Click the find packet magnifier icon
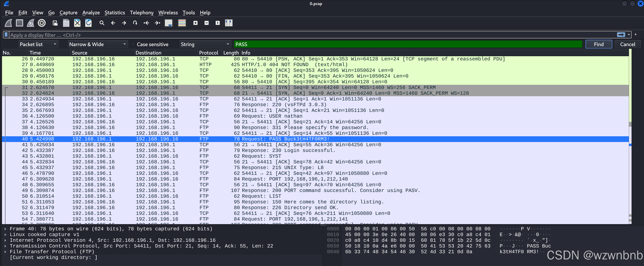This screenshot has height=266, width=644. coord(102,23)
